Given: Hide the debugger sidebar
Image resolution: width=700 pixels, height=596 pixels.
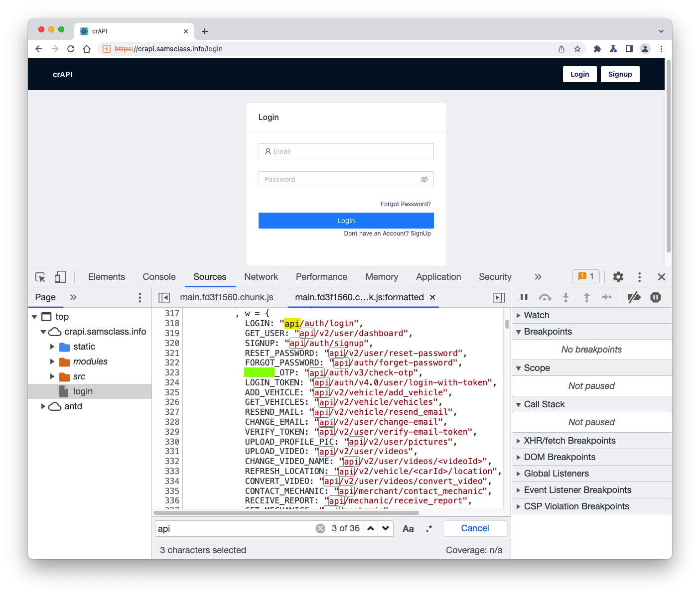Looking at the screenshot, I should pyautogui.click(x=499, y=297).
